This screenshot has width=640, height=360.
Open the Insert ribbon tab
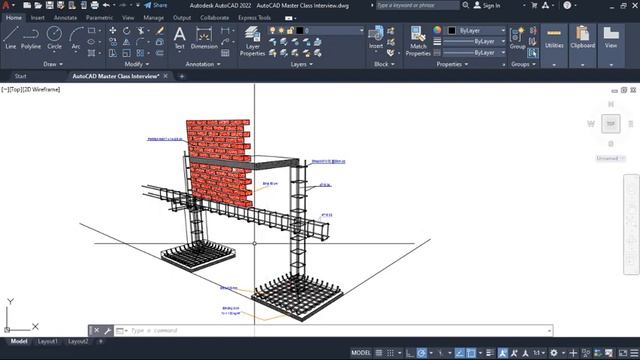(38, 18)
